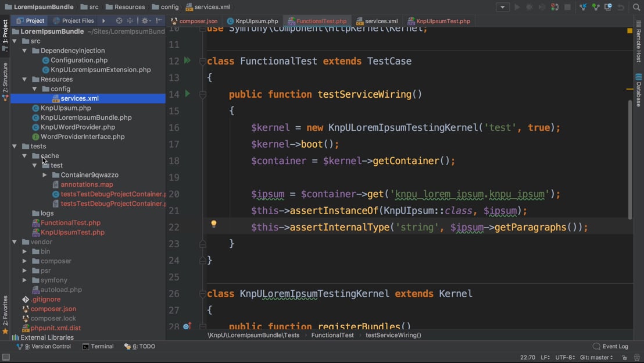The height and width of the screenshot is (363, 644).
Task: Click testServiceWiring() in bottom breadcrumb bar
Action: [393, 335]
